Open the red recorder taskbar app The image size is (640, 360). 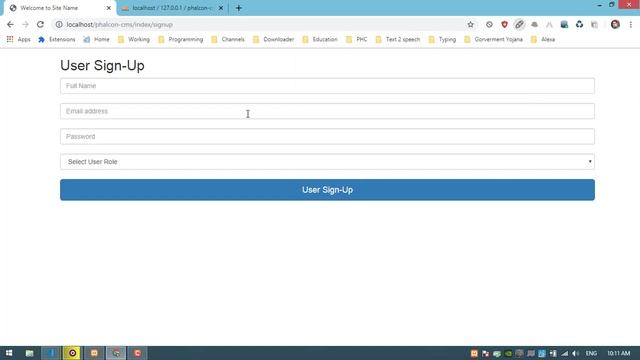(138, 353)
